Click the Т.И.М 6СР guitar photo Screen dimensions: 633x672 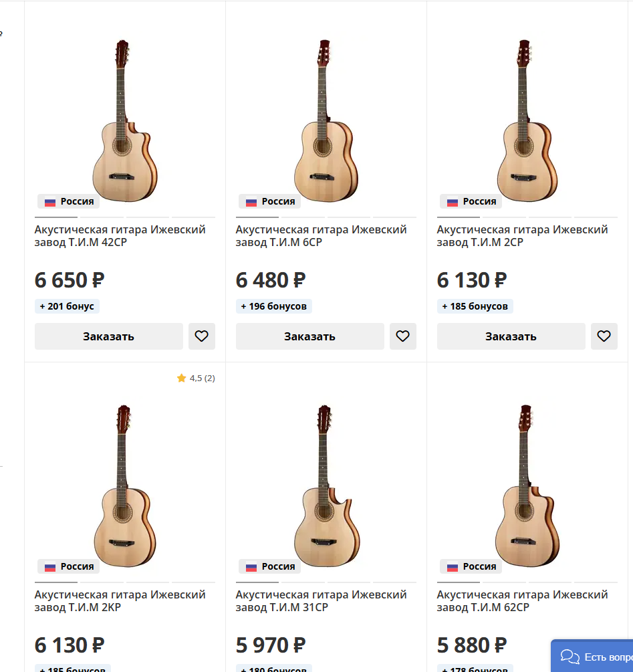326,120
